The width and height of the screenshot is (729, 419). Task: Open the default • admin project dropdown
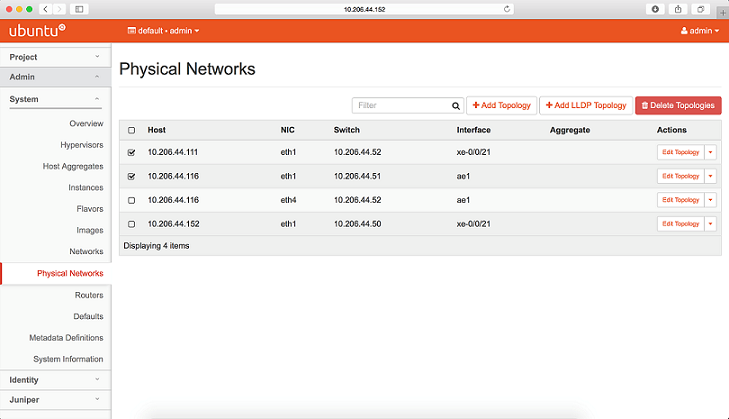point(164,31)
